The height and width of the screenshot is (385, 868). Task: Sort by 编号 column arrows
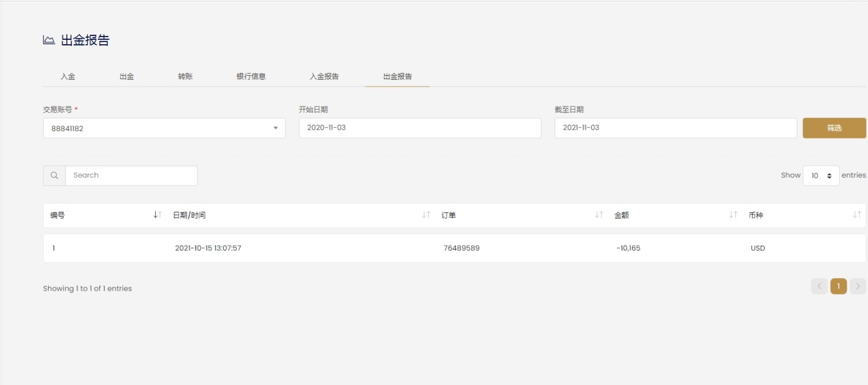tap(157, 215)
